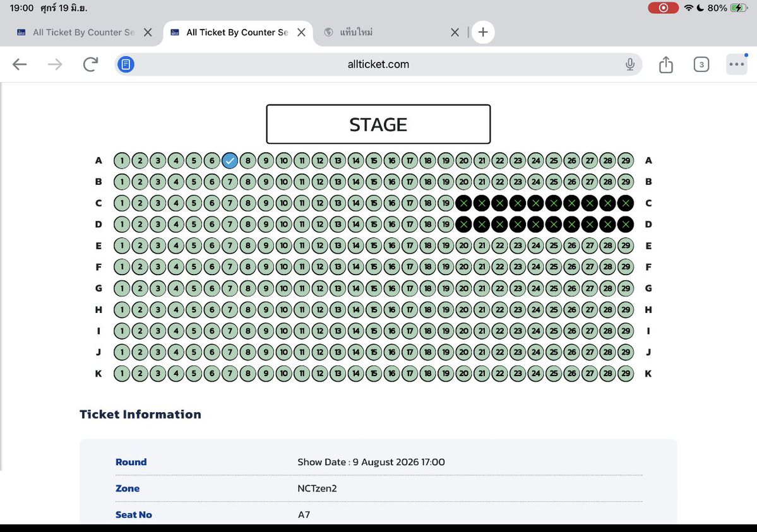Image resolution: width=757 pixels, height=532 pixels.
Task: Click unavailable seat 20 in row C
Action: [x=463, y=203]
